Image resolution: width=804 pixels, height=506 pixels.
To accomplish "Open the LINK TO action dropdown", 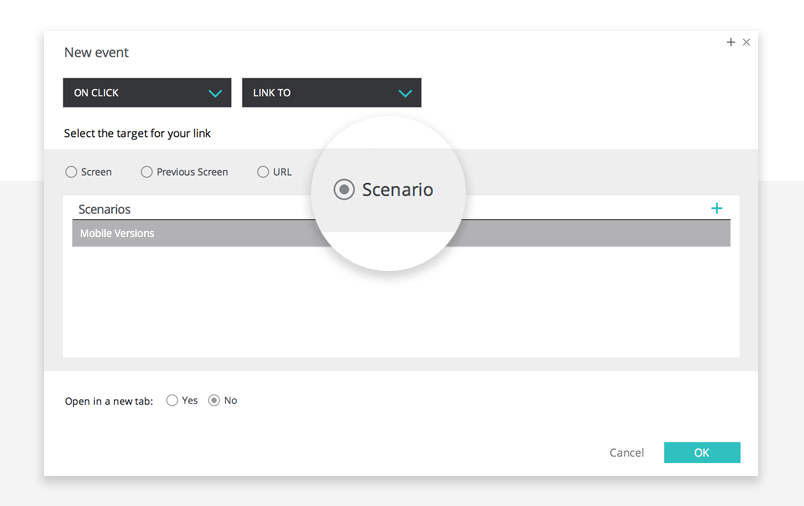I will [x=332, y=93].
